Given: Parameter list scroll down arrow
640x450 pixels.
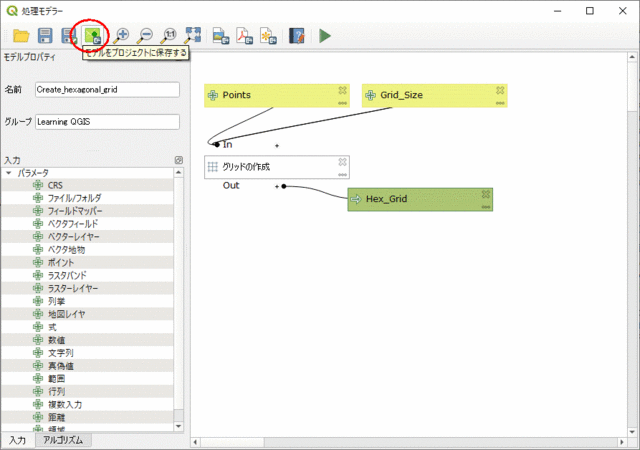Looking at the screenshot, I should (178, 427).
